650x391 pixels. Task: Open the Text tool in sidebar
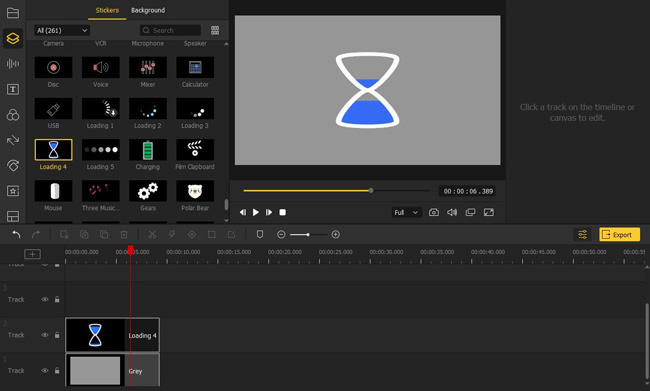(x=13, y=89)
